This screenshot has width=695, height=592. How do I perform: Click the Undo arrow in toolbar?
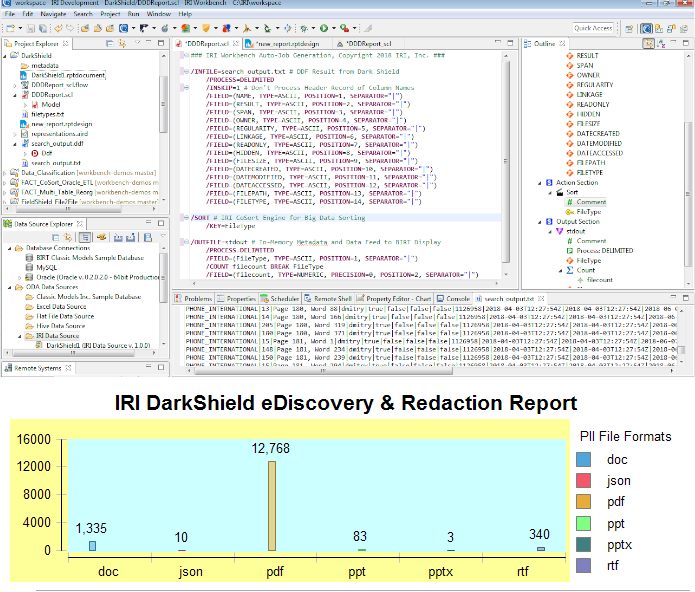click(x=59, y=28)
